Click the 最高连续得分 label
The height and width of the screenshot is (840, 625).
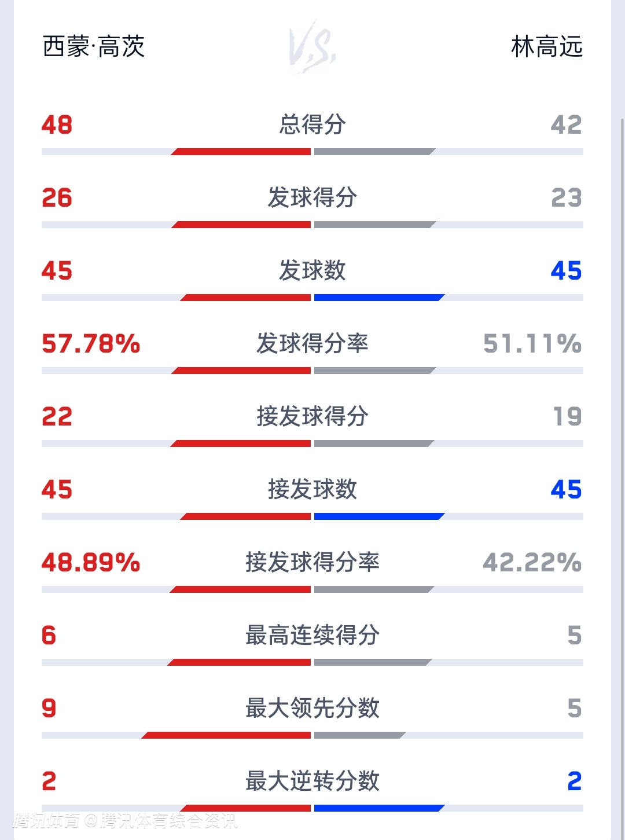[x=312, y=635]
